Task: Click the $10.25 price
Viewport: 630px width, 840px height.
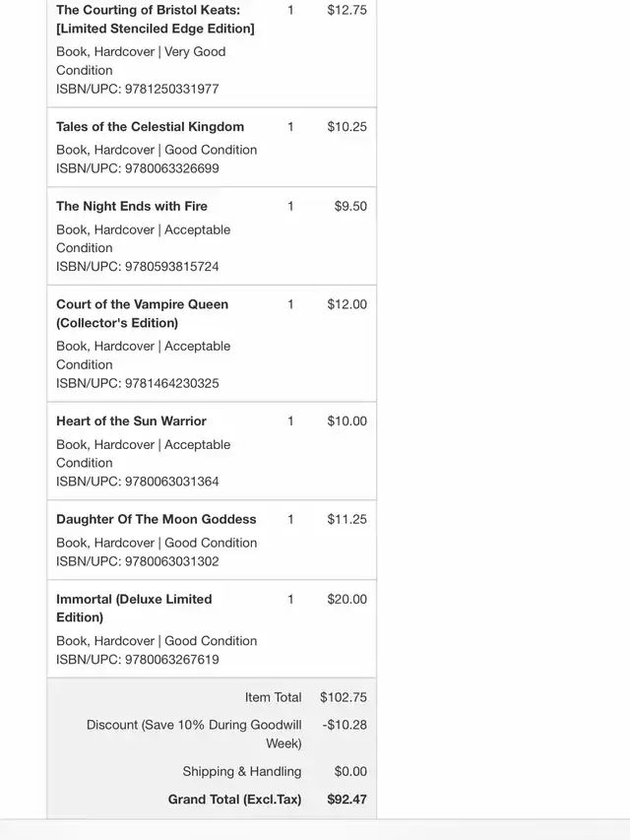Action: pyautogui.click(x=346, y=127)
